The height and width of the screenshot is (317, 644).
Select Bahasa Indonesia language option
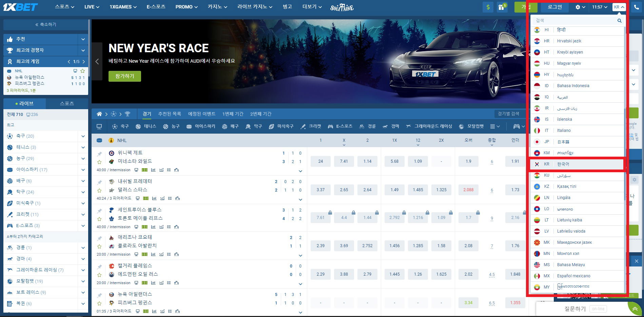tap(577, 86)
